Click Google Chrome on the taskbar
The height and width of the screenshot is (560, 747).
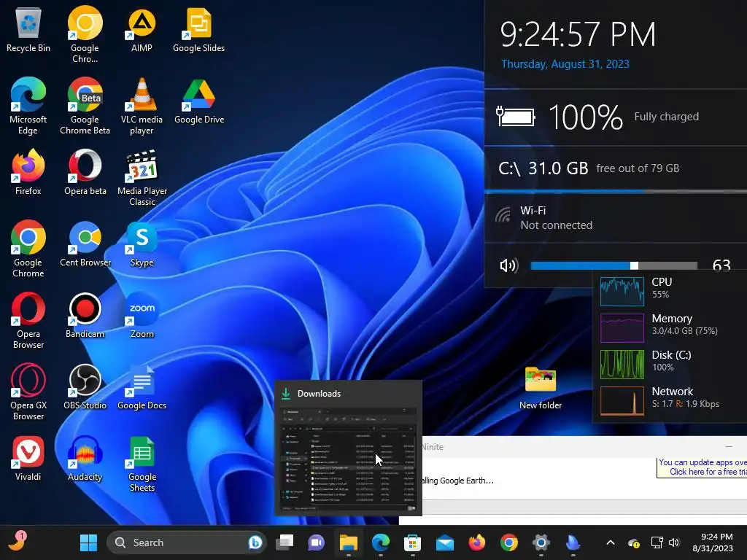[508, 542]
